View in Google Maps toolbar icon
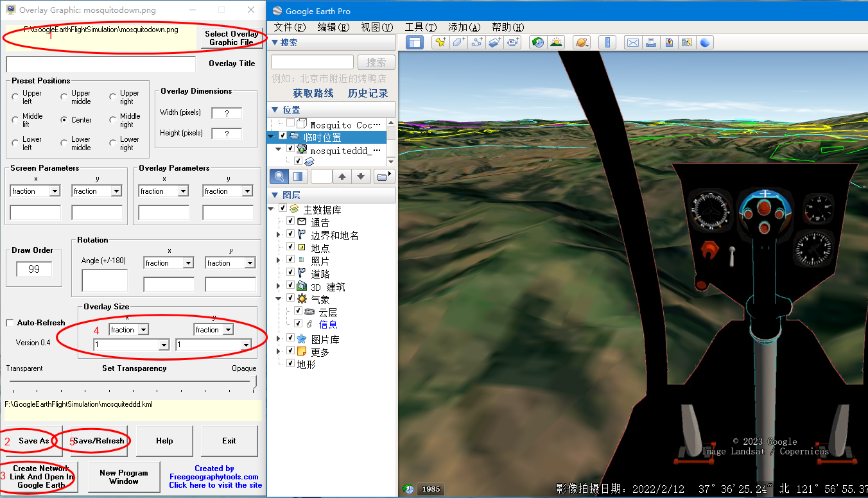868x498 pixels. coord(687,42)
